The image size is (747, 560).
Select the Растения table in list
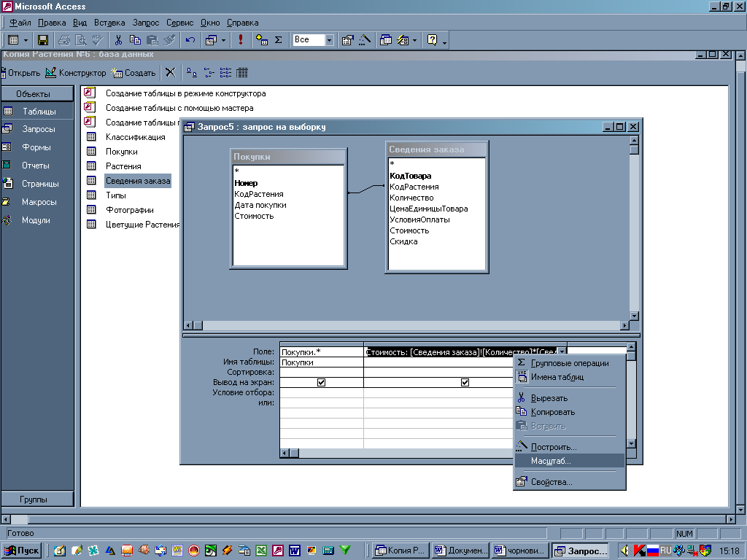pyautogui.click(x=123, y=166)
